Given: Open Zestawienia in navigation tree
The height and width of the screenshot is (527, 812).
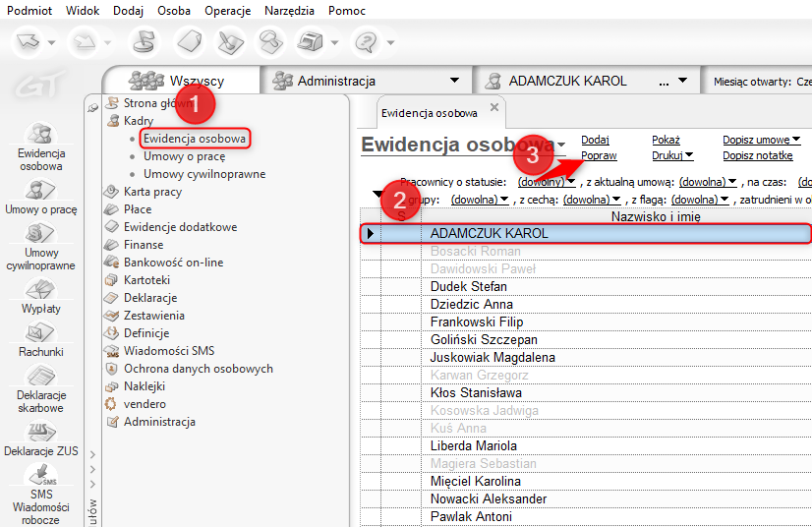Looking at the screenshot, I should point(153,316).
